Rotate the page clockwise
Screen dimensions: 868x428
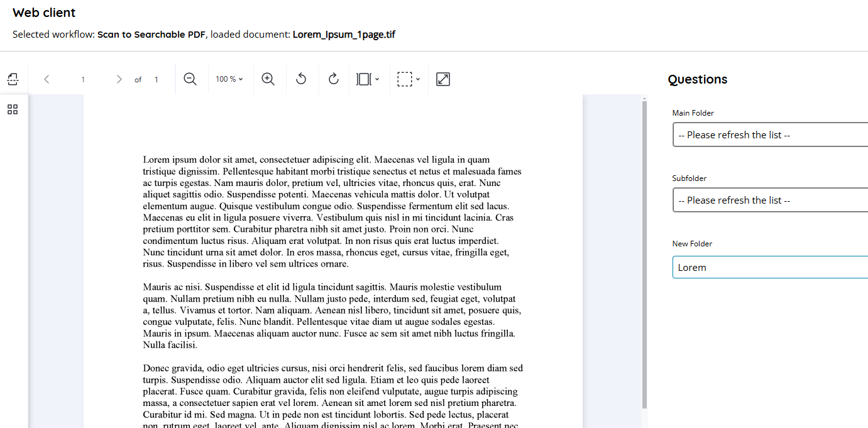click(x=334, y=79)
